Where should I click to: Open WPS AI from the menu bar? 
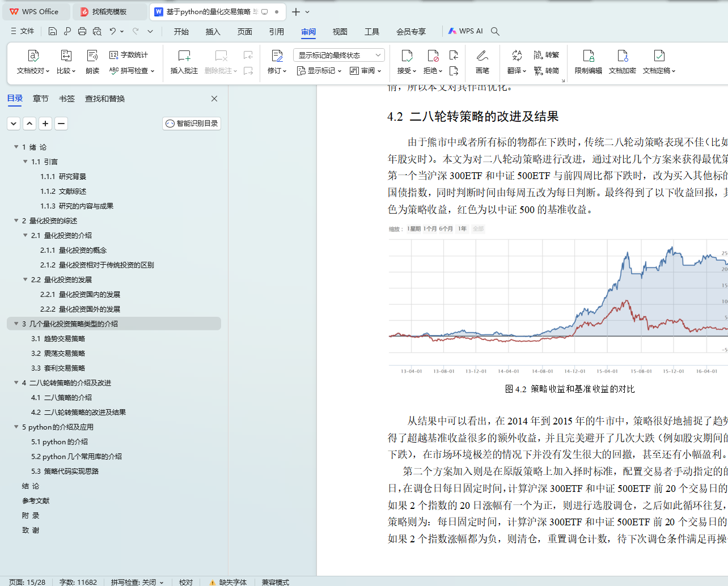click(x=465, y=31)
